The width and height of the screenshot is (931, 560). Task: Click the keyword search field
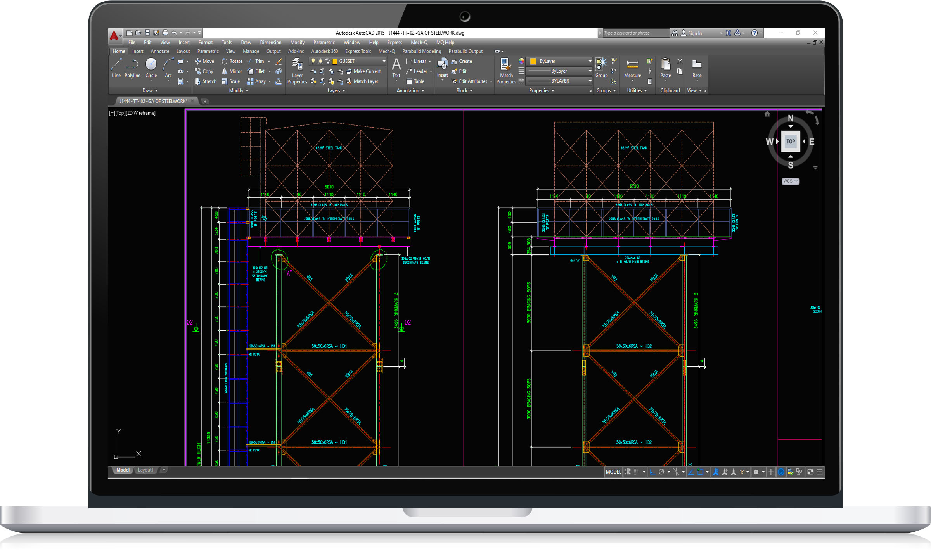(635, 33)
